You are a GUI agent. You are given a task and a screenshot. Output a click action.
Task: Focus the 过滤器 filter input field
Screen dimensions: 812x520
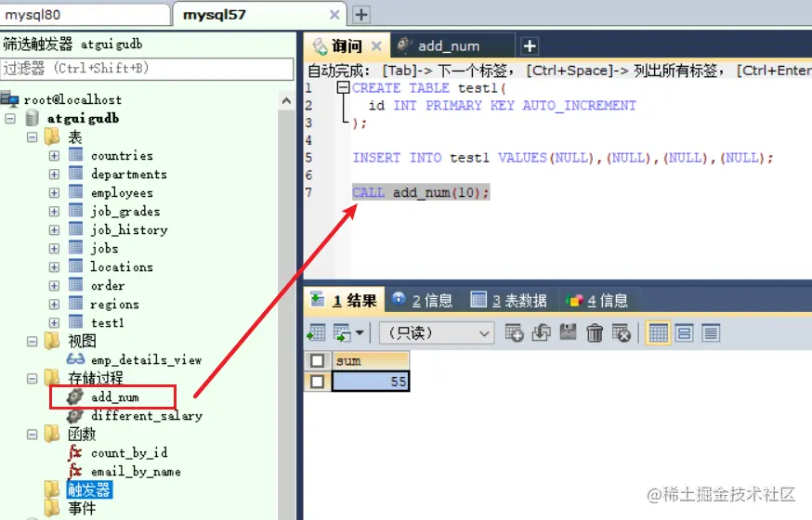coord(147,69)
